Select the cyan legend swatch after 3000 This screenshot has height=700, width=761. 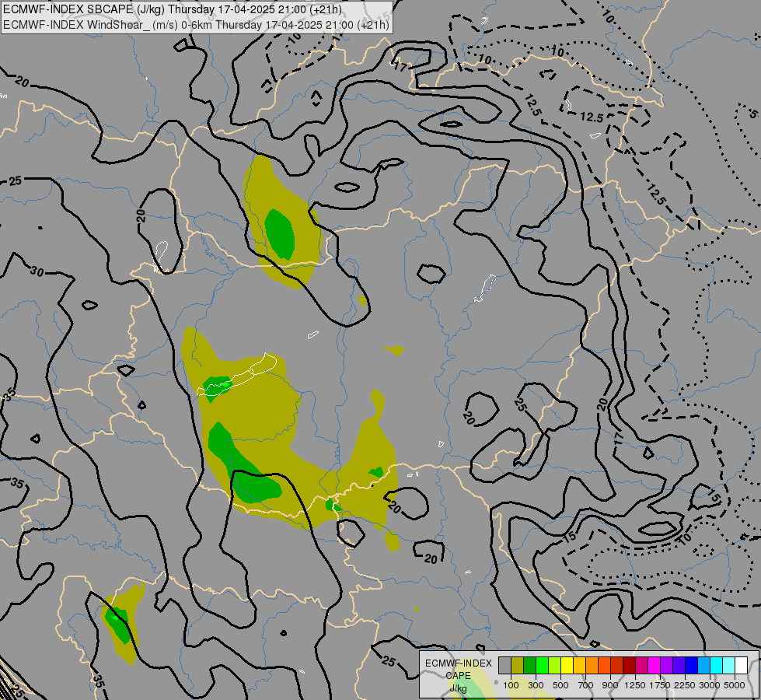coord(717,666)
